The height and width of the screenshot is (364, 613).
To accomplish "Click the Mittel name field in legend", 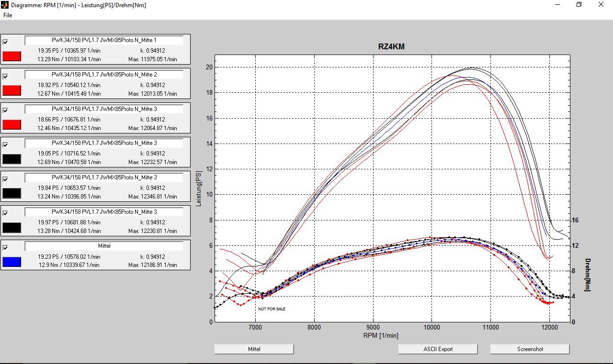I will 104,246.
